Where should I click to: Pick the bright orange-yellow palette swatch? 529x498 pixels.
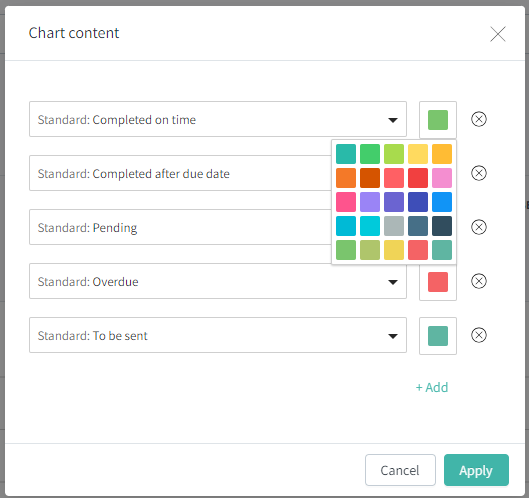[442, 154]
